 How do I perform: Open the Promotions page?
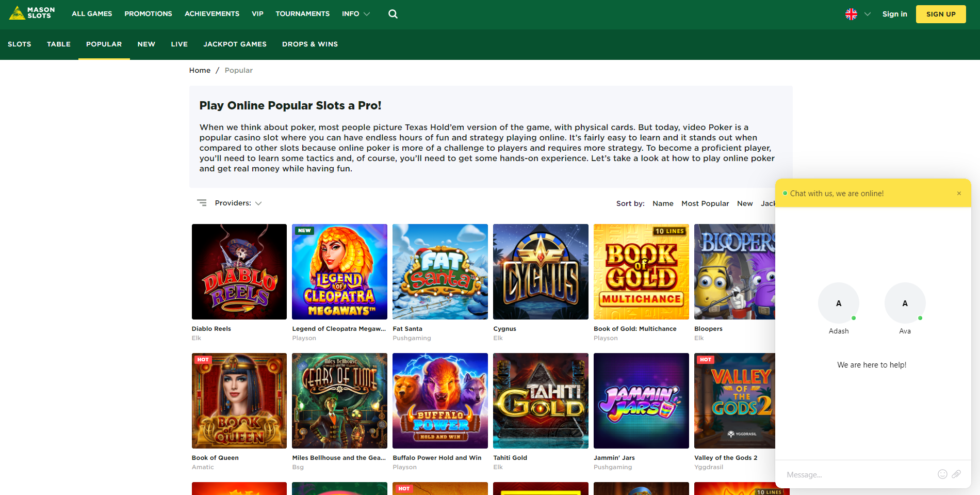pos(148,14)
